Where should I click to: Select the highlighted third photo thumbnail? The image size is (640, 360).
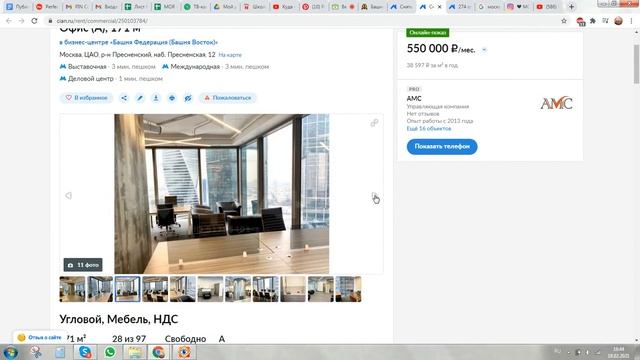(127, 289)
